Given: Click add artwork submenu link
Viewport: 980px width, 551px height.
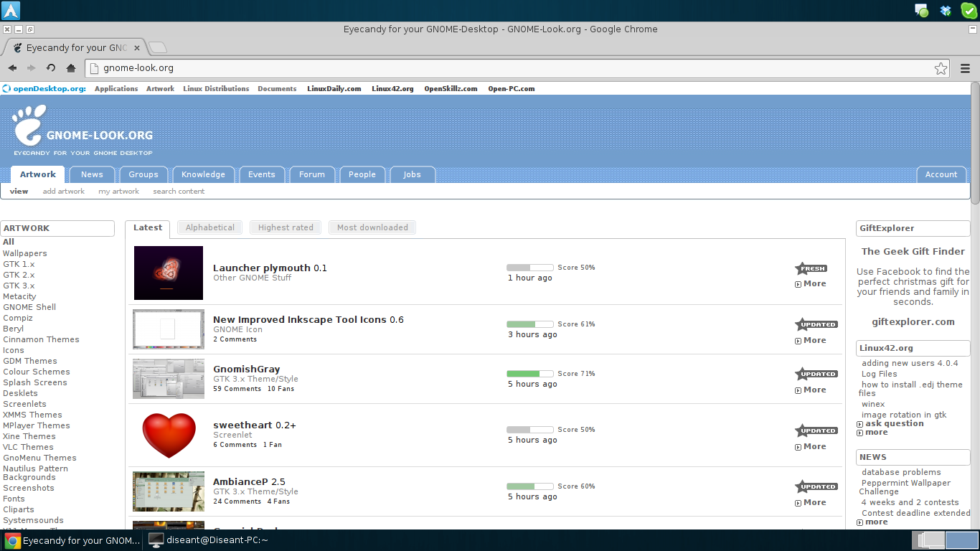Looking at the screenshot, I should click(x=64, y=192).
